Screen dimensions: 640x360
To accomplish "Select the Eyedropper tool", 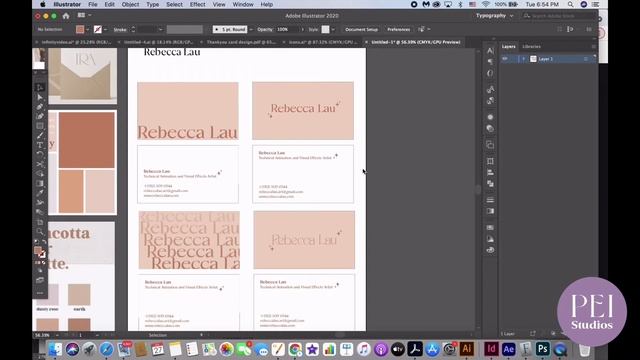I will point(40,193).
